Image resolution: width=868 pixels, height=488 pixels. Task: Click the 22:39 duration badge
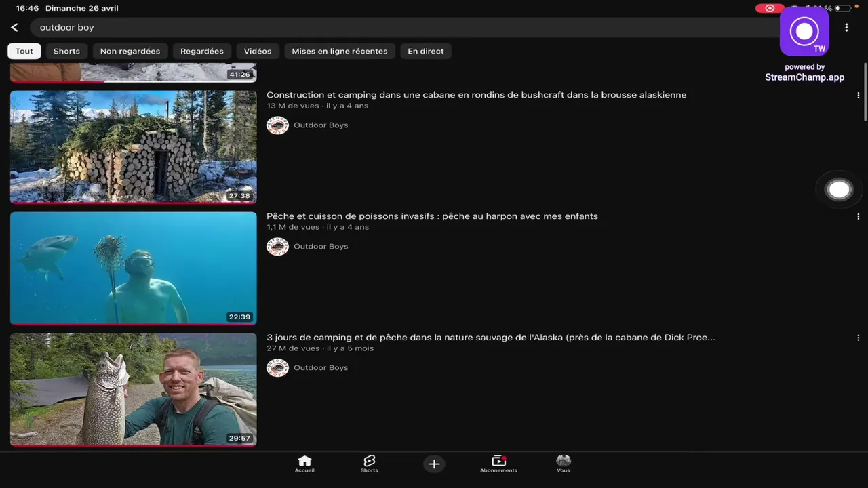(239, 317)
